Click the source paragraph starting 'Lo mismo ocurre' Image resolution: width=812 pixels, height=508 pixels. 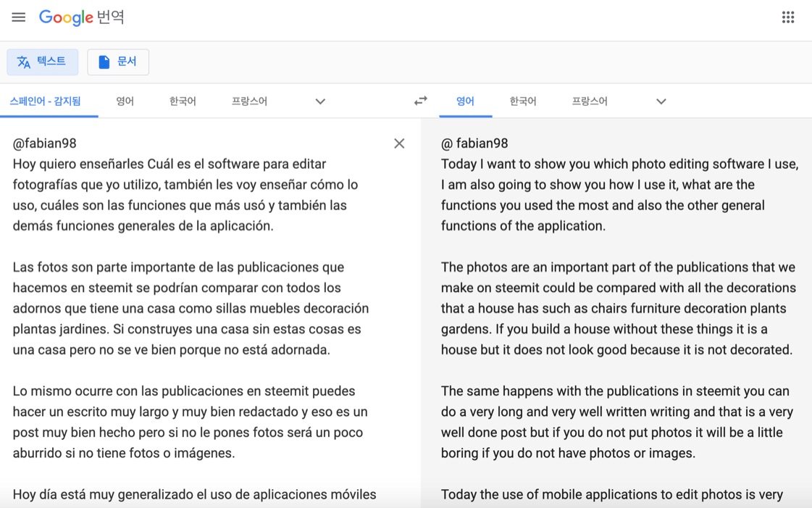click(x=190, y=422)
